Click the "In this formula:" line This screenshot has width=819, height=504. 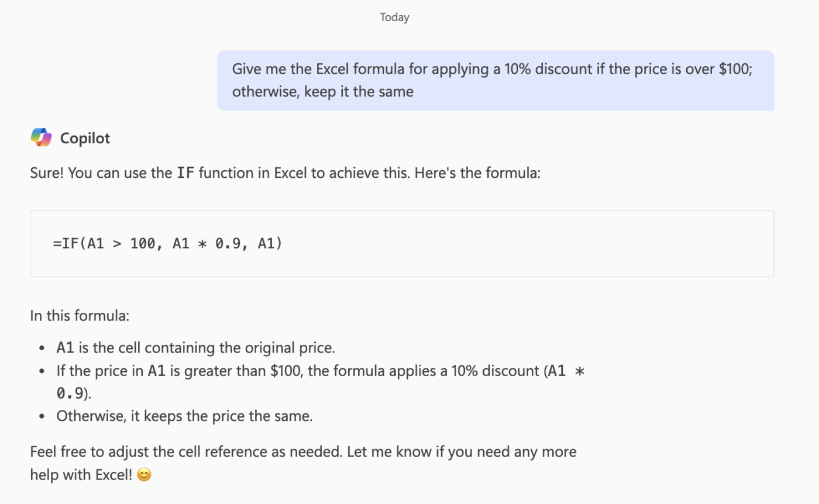point(80,316)
